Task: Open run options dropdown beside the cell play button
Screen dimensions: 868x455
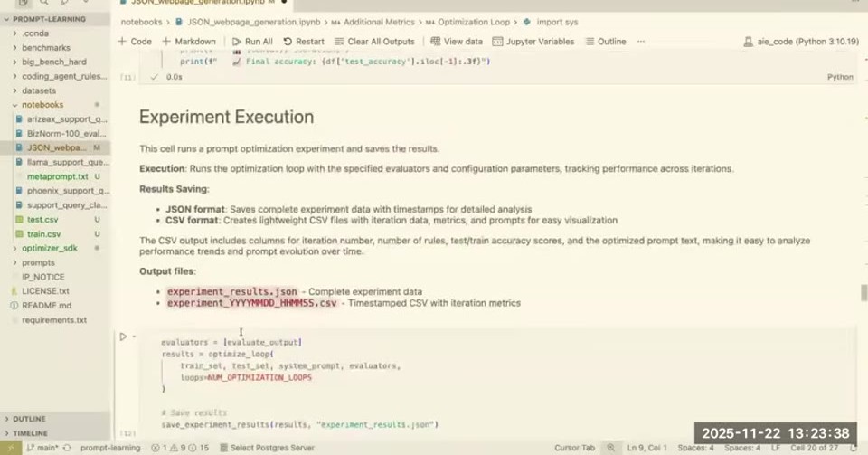Action: [x=134, y=337]
